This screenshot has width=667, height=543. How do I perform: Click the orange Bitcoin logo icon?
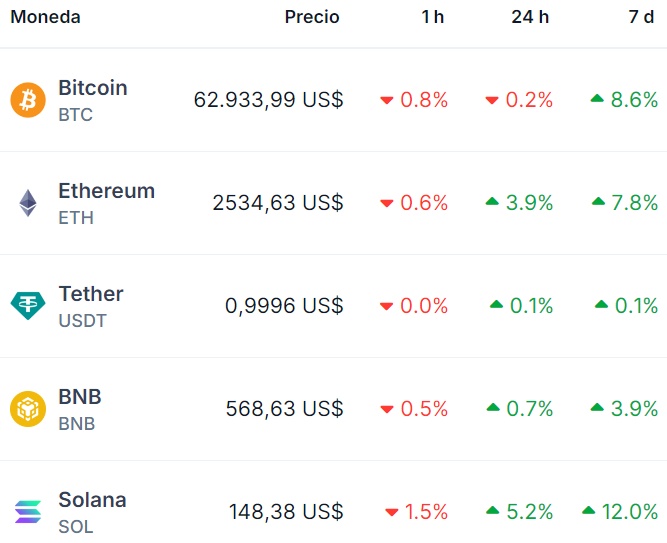click(x=28, y=100)
